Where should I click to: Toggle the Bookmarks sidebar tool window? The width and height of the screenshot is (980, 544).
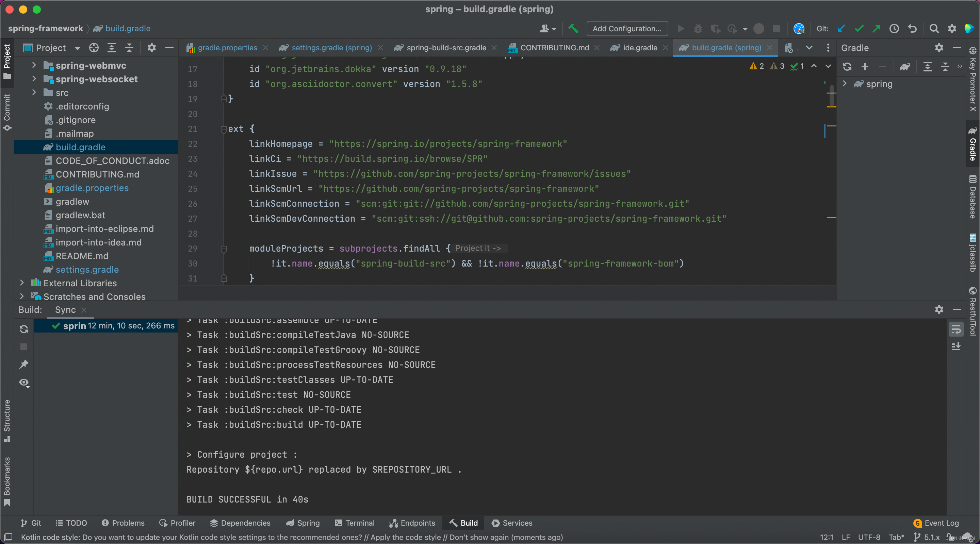[x=7, y=481]
